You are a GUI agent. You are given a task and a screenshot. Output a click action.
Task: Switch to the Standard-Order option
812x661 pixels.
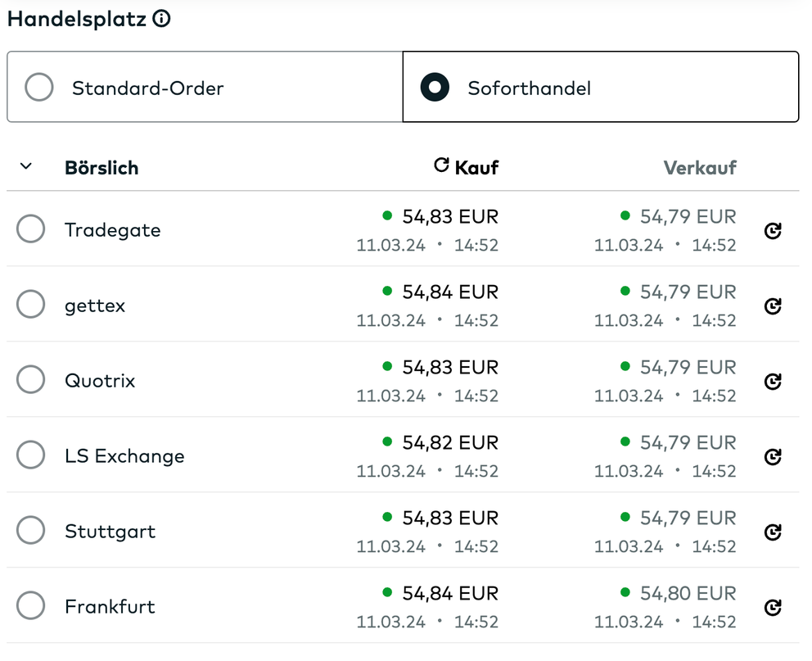38,86
